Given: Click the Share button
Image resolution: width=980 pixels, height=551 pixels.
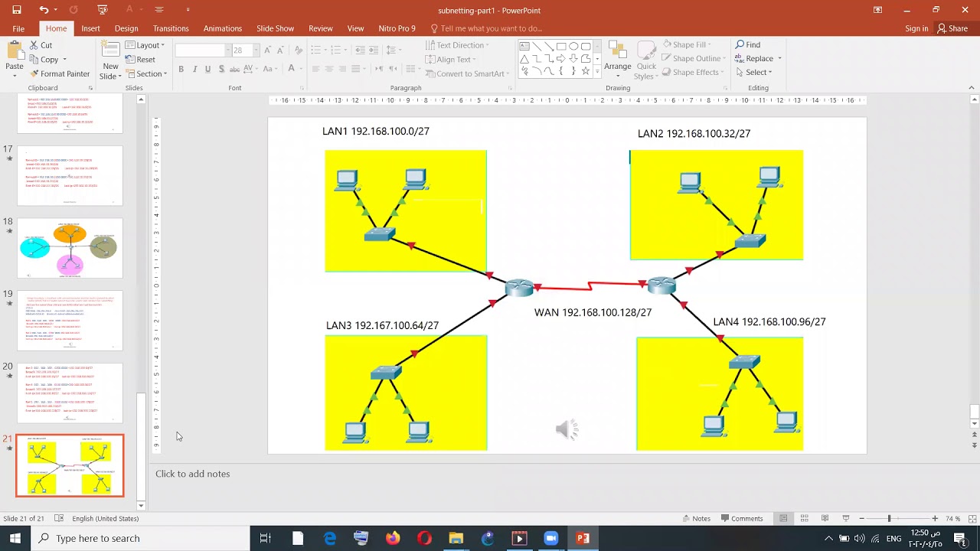Looking at the screenshot, I should pos(952,28).
